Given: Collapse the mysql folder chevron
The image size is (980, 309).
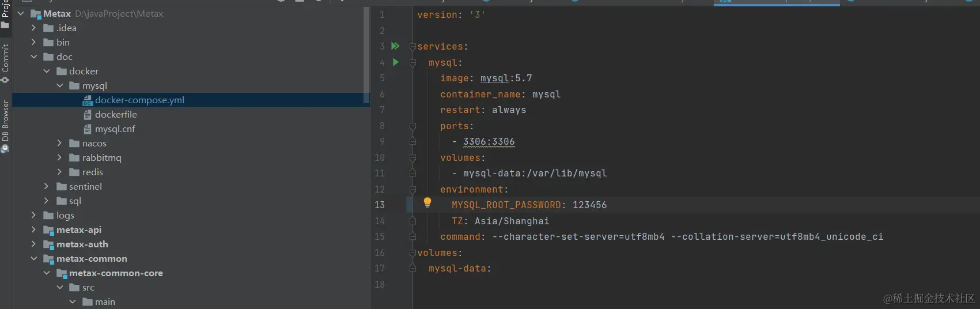Looking at the screenshot, I should (60, 85).
